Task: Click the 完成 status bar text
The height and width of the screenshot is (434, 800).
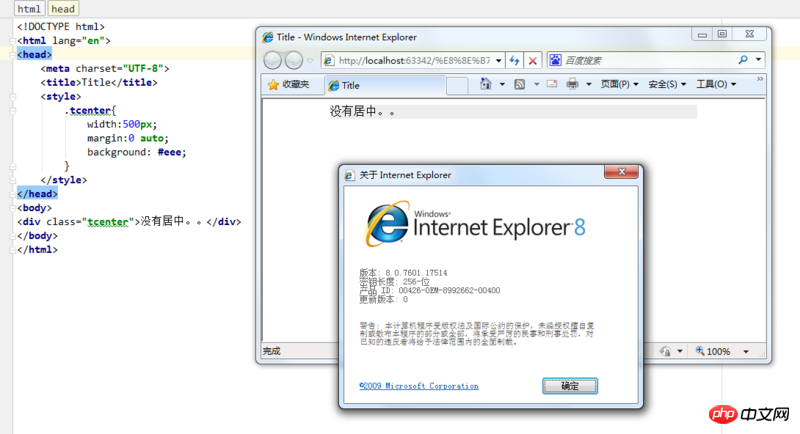Action: [x=271, y=351]
